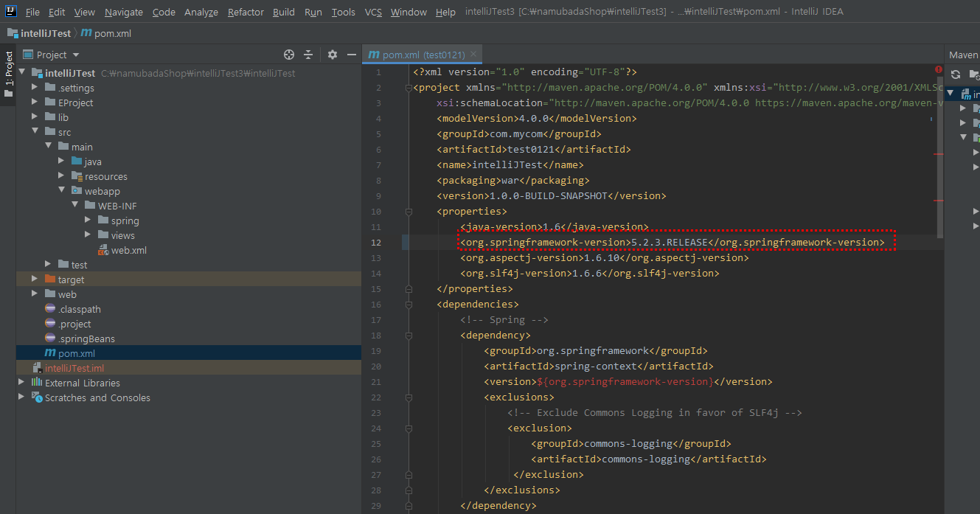Fold the dependencies block at line 16

pos(409,305)
